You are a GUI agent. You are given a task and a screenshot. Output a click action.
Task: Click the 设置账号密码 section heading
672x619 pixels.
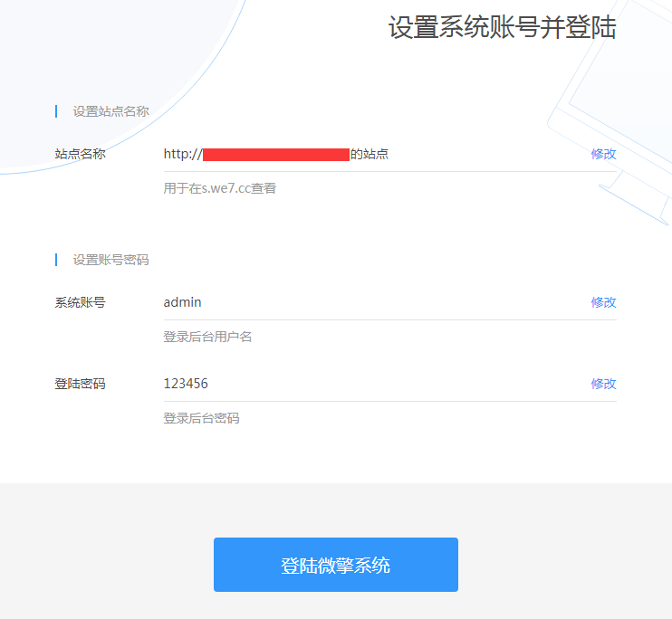tap(110, 260)
